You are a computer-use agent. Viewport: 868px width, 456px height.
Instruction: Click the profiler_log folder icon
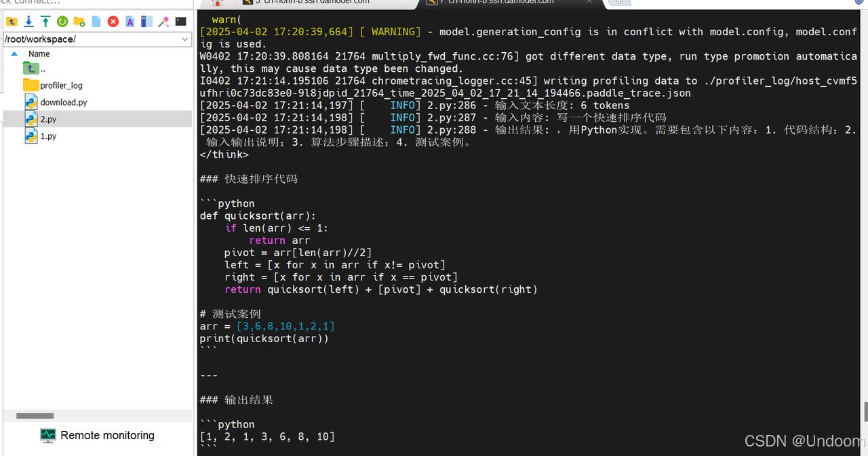point(31,85)
